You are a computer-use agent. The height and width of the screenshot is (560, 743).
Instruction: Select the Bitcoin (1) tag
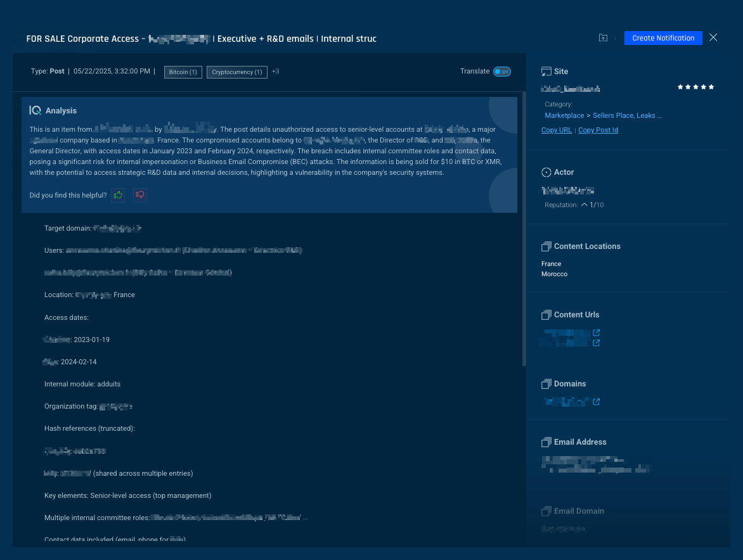click(183, 72)
